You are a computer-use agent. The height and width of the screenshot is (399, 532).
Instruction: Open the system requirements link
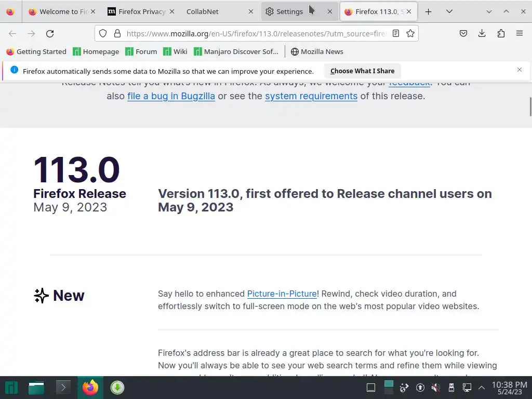click(x=311, y=96)
